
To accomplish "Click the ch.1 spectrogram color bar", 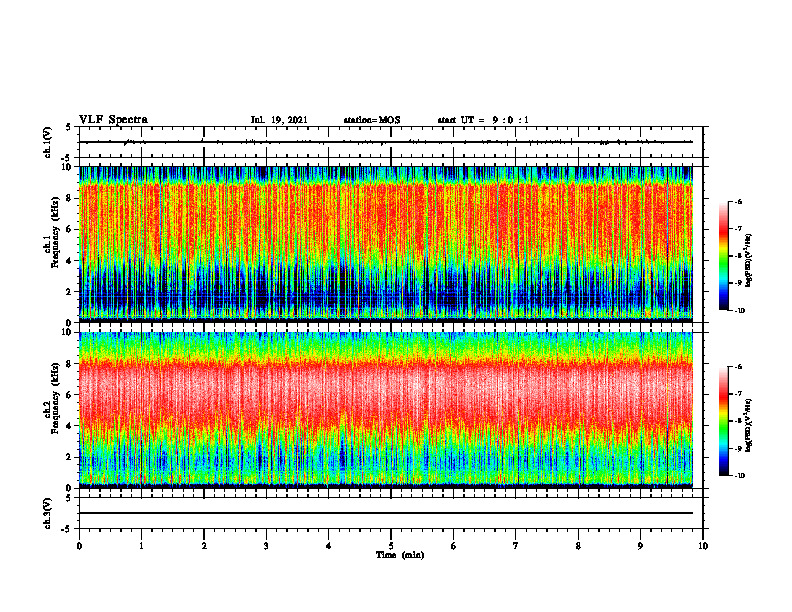I will click(x=724, y=256).
